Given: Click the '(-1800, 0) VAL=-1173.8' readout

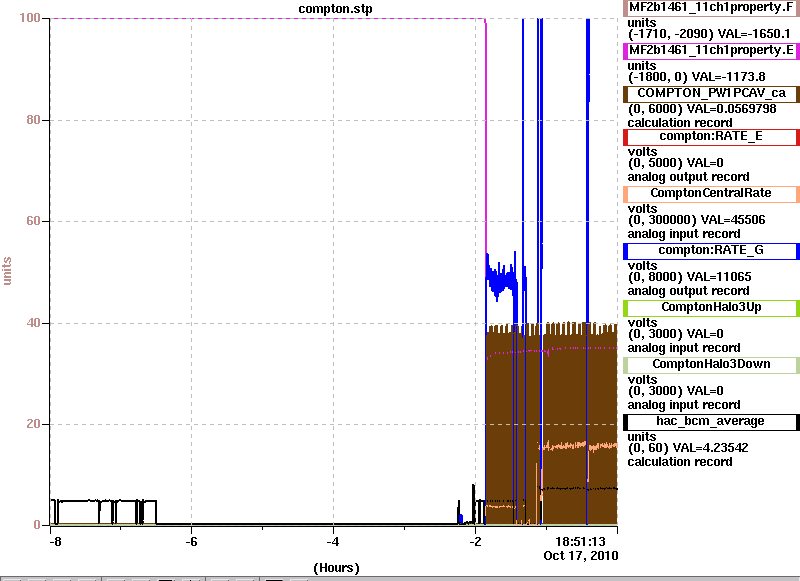Looking at the screenshot, I should tap(696, 77).
